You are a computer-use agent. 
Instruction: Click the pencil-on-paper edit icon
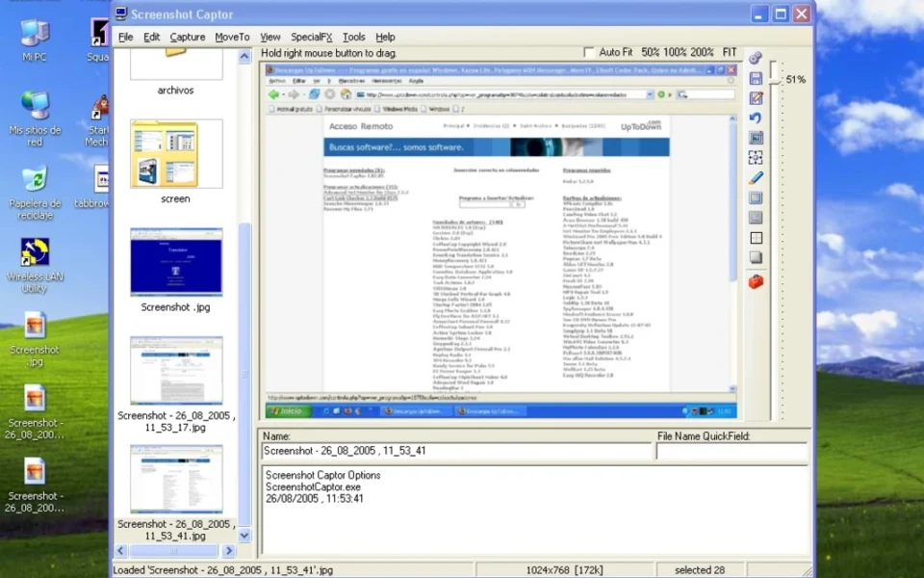[756, 98]
